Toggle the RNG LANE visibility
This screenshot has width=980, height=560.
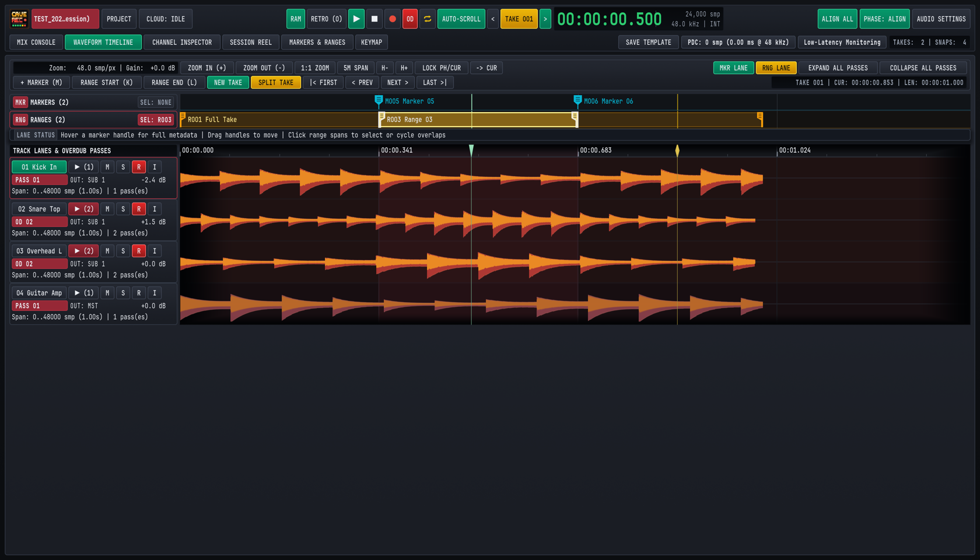click(x=776, y=68)
